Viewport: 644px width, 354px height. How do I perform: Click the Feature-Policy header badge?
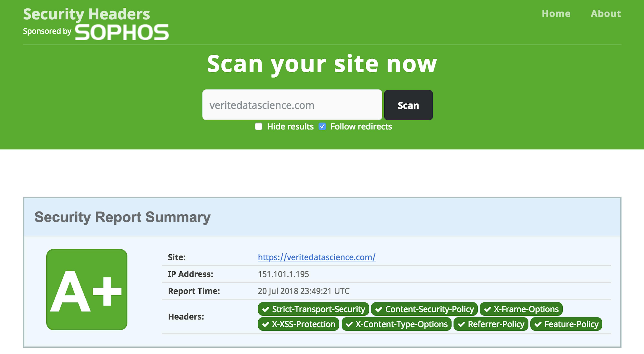566,324
